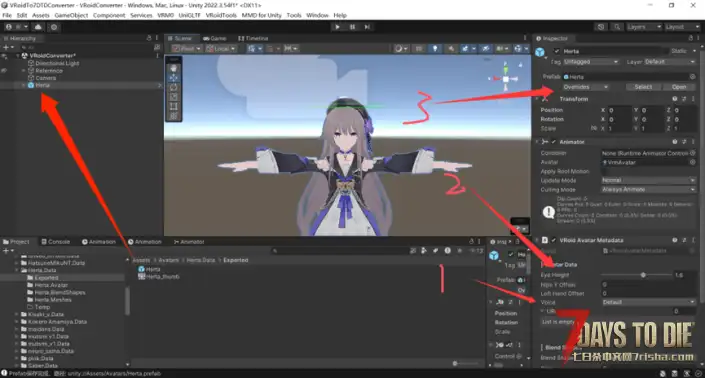
Task: Select the Herta_thumb asset
Action: coord(158,276)
